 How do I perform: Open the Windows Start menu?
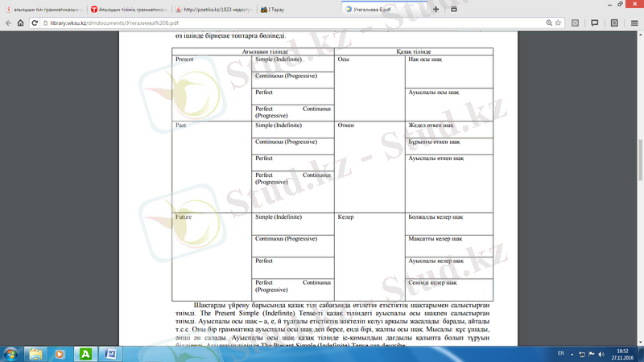(10, 354)
